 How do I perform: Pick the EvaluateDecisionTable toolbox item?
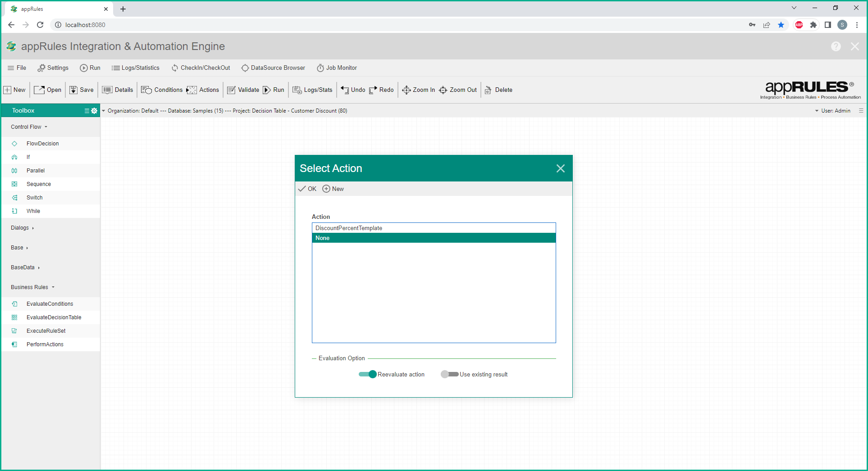click(54, 317)
